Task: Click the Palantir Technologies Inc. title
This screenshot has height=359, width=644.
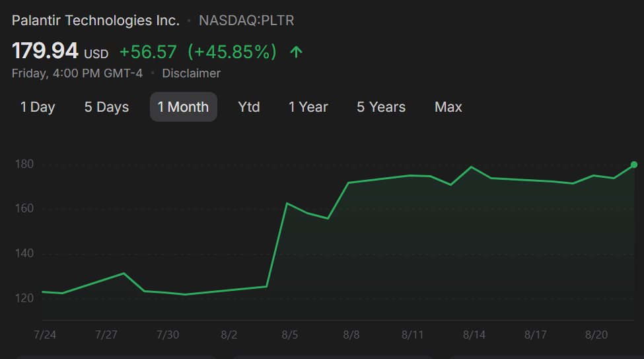Action: [x=96, y=20]
